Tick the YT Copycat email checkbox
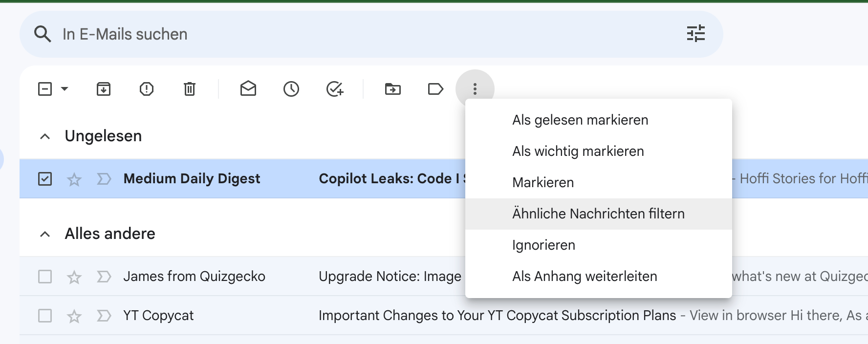 point(45,316)
